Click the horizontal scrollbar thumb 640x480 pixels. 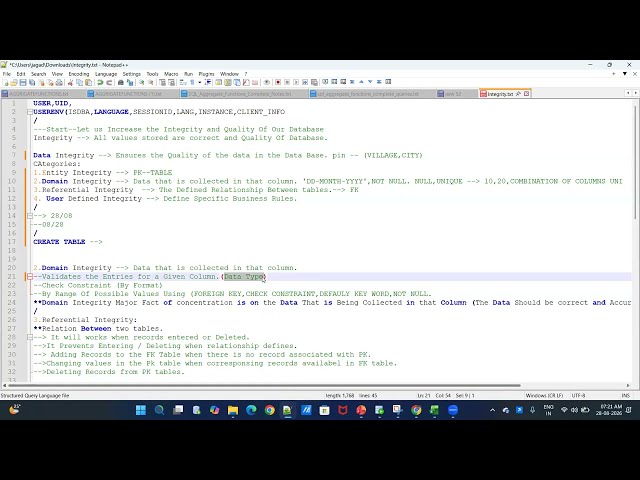[264, 385]
